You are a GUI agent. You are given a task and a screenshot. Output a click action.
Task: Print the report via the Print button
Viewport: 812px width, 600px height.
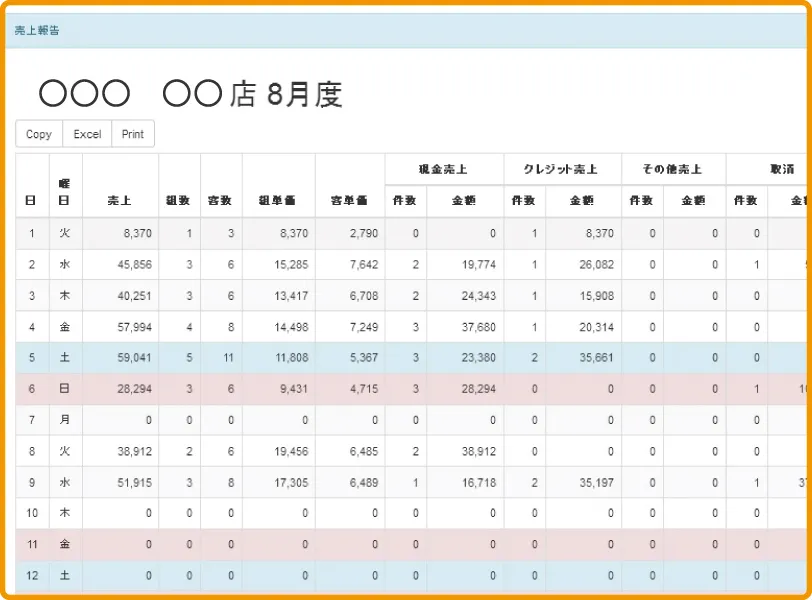click(x=133, y=133)
